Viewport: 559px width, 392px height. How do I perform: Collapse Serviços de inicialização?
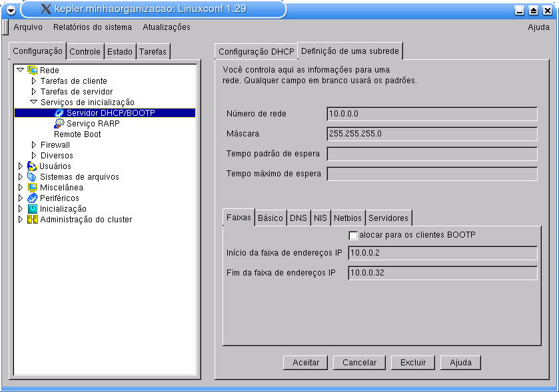pyautogui.click(x=34, y=102)
